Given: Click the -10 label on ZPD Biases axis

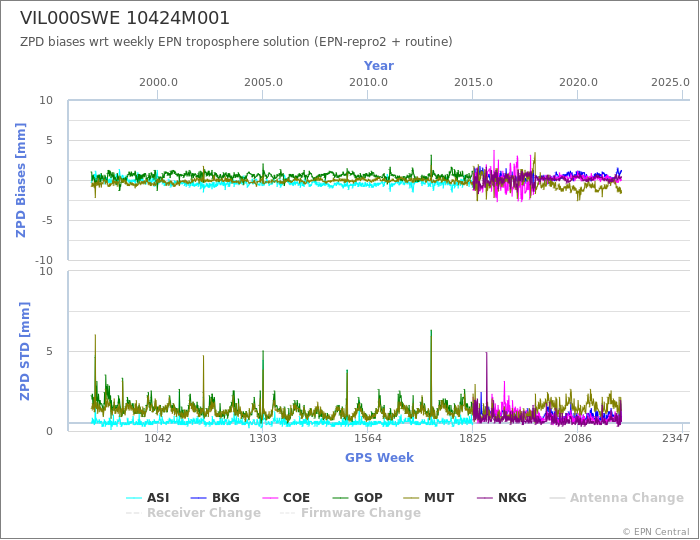Looking at the screenshot, I should click(44, 260).
